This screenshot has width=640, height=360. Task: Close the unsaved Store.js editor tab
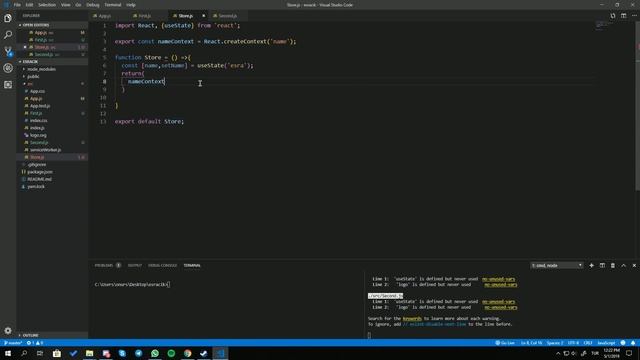(x=203, y=16)
